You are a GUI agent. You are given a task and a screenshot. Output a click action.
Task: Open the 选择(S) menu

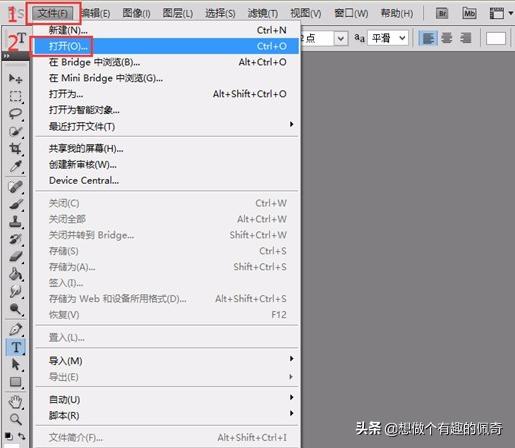click(220, 13)
